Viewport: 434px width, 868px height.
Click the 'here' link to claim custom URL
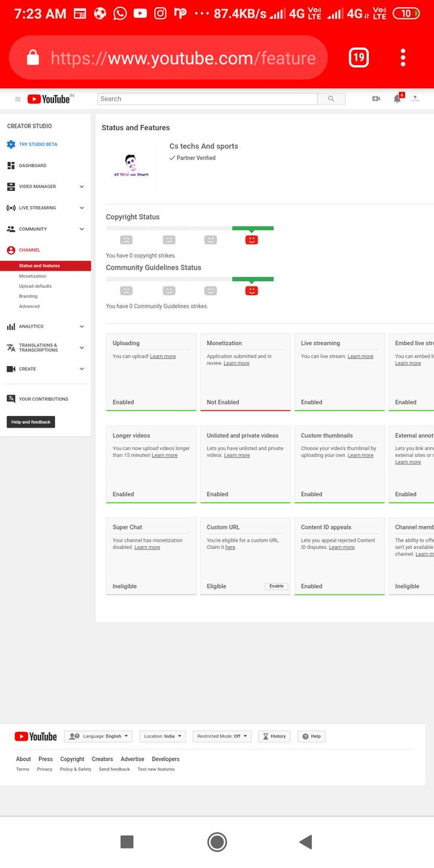[230, 548]
